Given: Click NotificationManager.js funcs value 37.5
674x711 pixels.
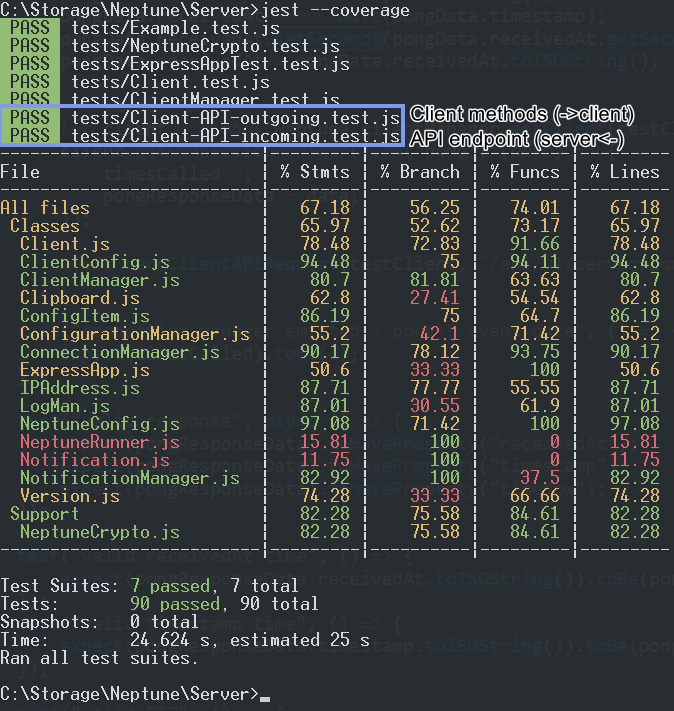Looking at the screenshot, I should pyautogui.click(x=540, y=478).
